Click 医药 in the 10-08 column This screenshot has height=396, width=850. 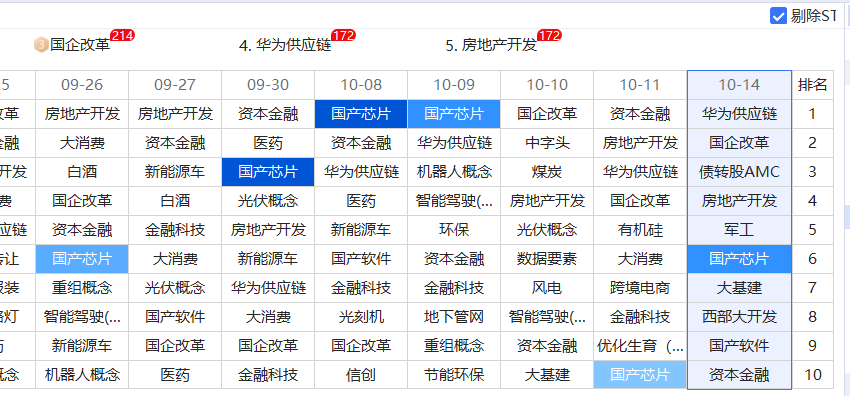point(361,201)
